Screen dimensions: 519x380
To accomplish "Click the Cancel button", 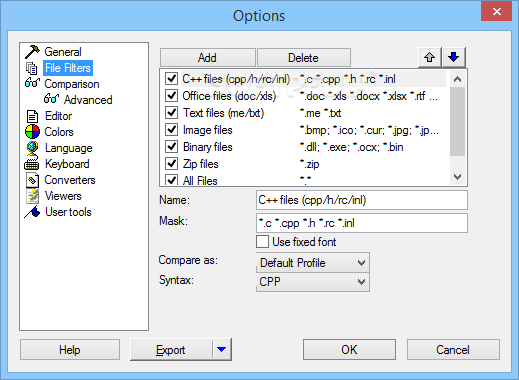I will click(453, 350).
